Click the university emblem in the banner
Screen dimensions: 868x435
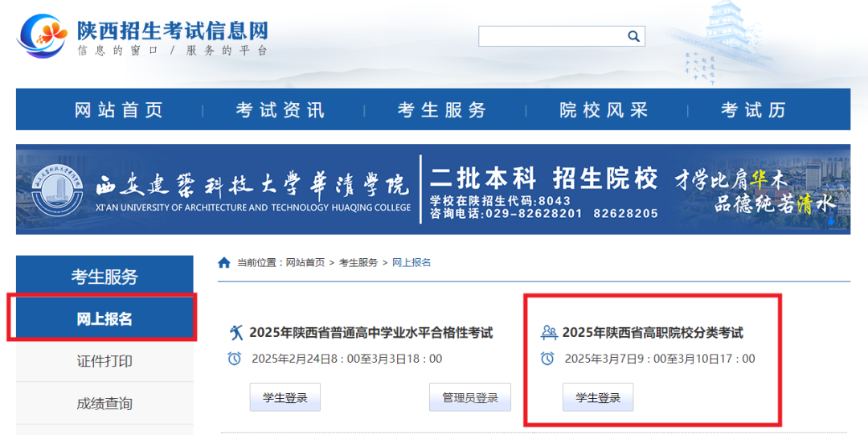pos(58,190)
